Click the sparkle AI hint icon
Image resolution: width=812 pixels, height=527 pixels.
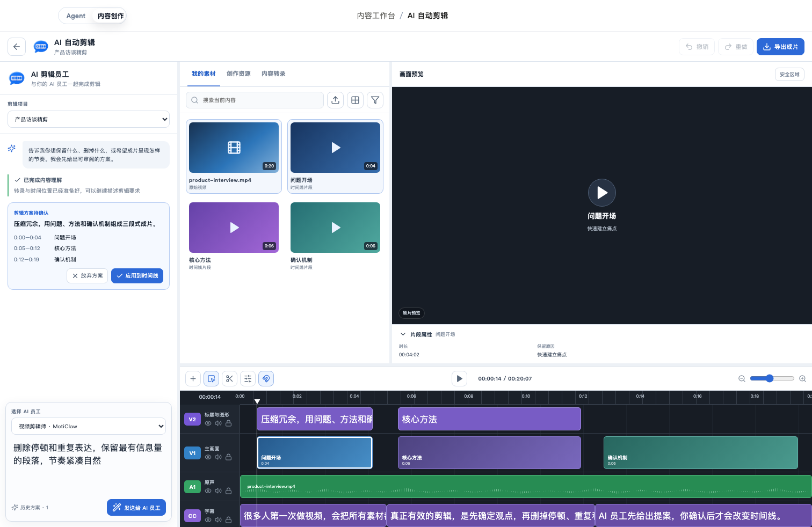point(12,148)
